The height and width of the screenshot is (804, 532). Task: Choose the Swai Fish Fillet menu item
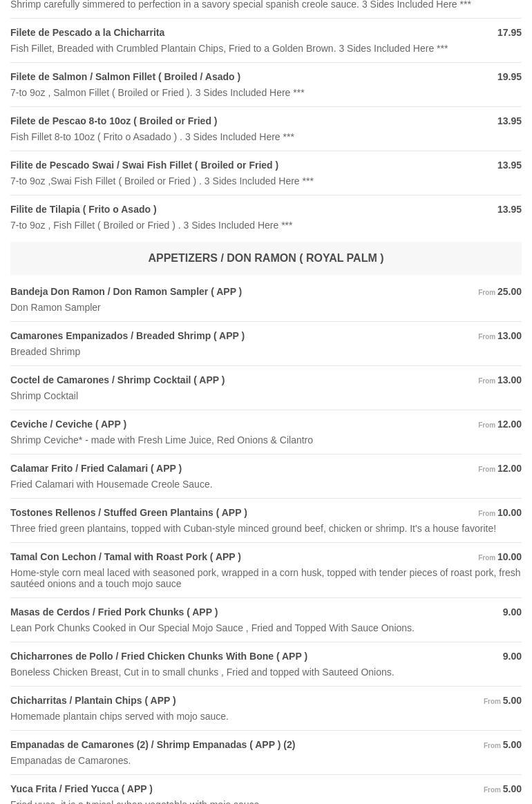[x=144, y=165]
